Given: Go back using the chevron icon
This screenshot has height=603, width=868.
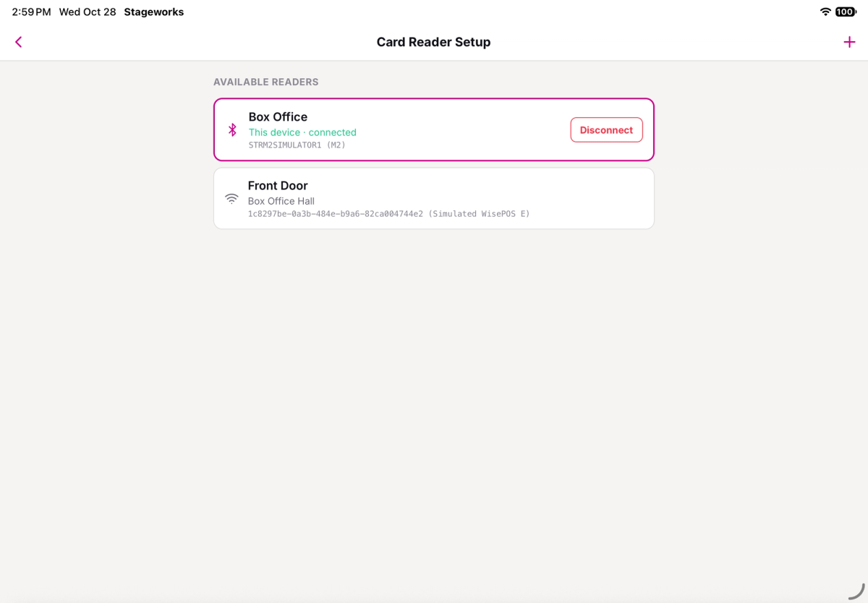Looking at the screenshot, I should pos(19,42).
